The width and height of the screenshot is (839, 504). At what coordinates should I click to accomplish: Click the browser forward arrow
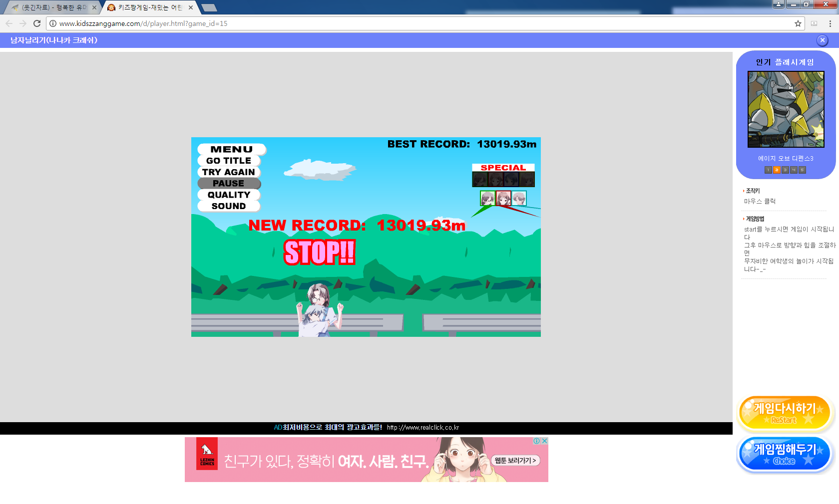(x=23, y=23)
